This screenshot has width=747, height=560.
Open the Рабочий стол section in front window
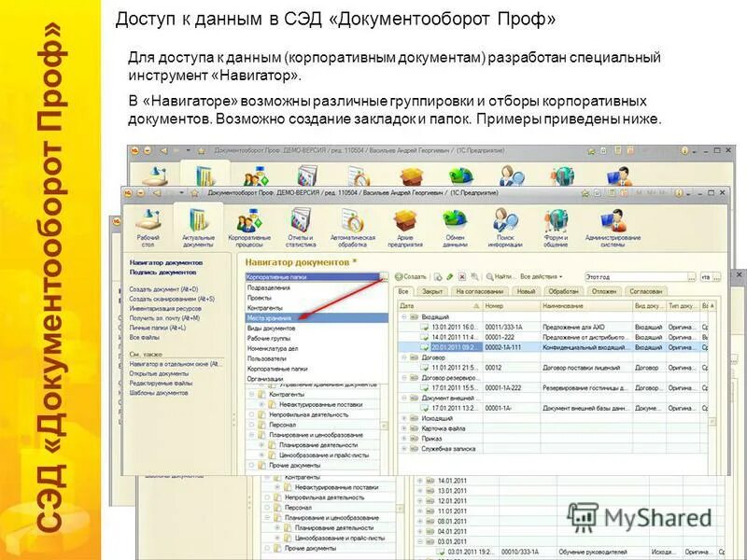coord(148,227)
